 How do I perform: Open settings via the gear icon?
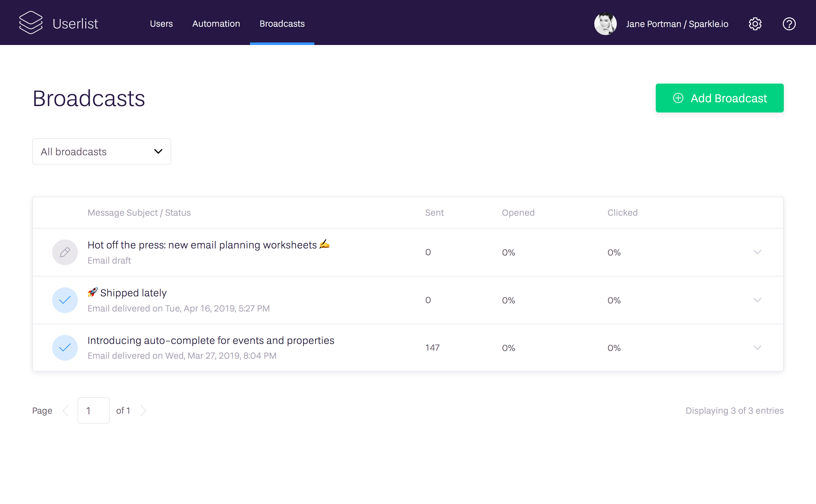pyautogui.click(x=755, y=24)
